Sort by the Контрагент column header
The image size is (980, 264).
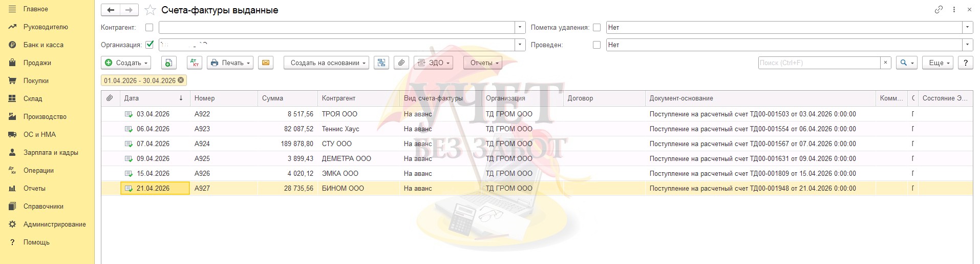click(358, 98)
